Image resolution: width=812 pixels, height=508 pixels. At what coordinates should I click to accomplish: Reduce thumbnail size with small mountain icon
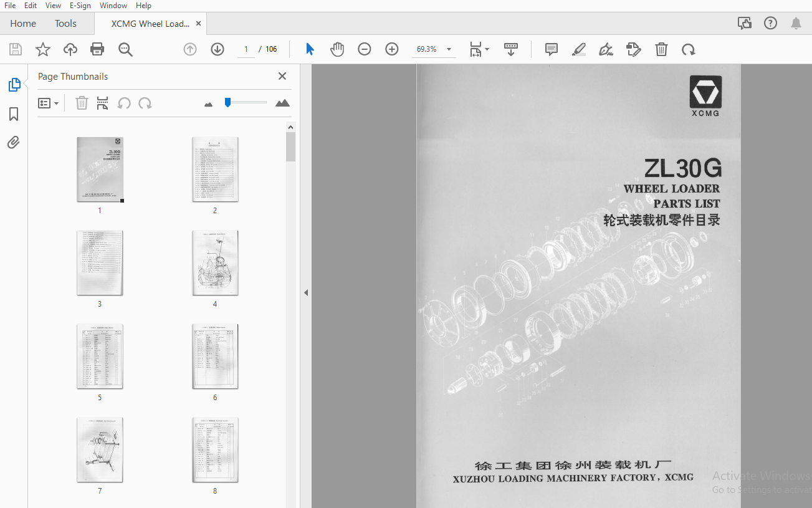pos(209,104)
